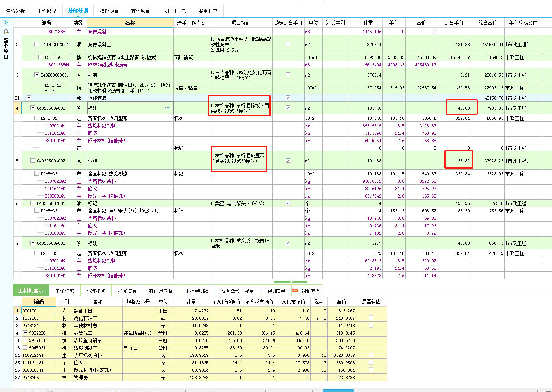Uncheck lock checkbox for item 040205006003
Image resolution: width=552 pixels, height=392 pixels.
tap(288, 243)
